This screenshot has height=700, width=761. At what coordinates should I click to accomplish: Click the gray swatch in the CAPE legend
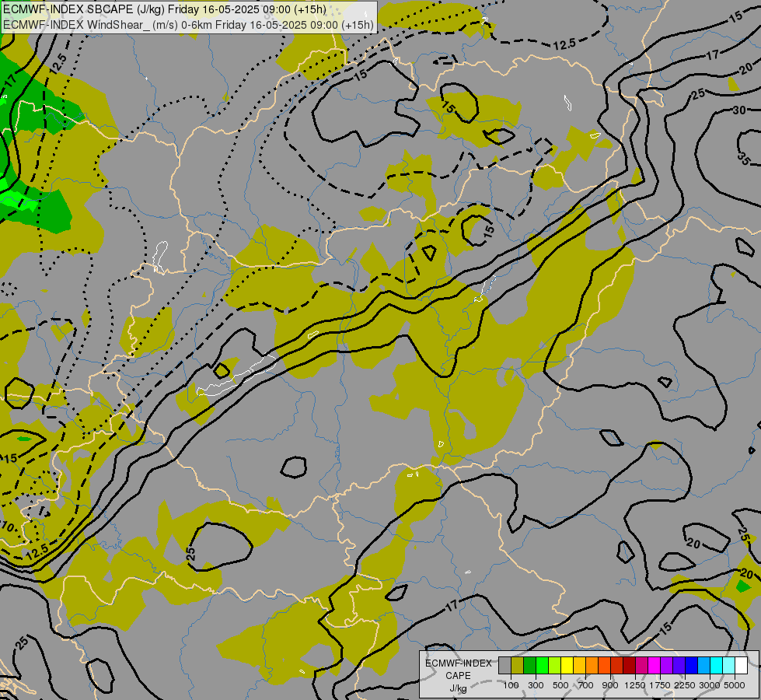point(504,666)
